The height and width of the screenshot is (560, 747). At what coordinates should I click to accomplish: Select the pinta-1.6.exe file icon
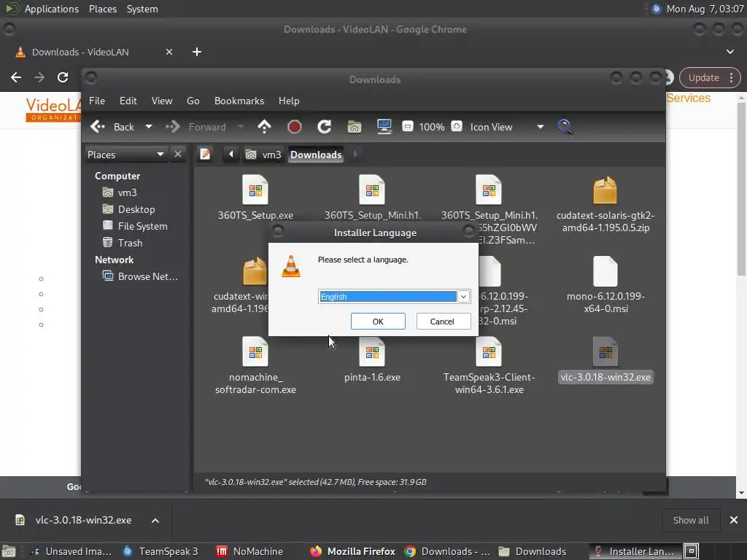[372, 353]
